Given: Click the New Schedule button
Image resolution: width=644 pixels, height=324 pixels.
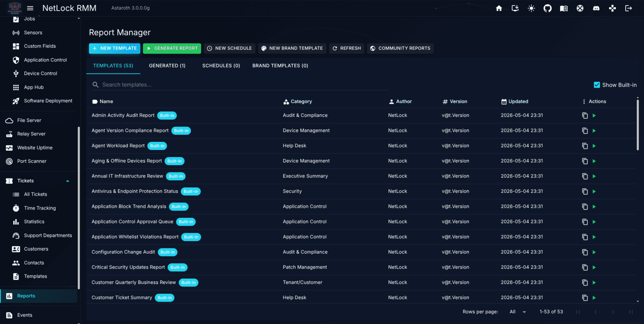Looking at the screenshot, I should click(229, 48).
